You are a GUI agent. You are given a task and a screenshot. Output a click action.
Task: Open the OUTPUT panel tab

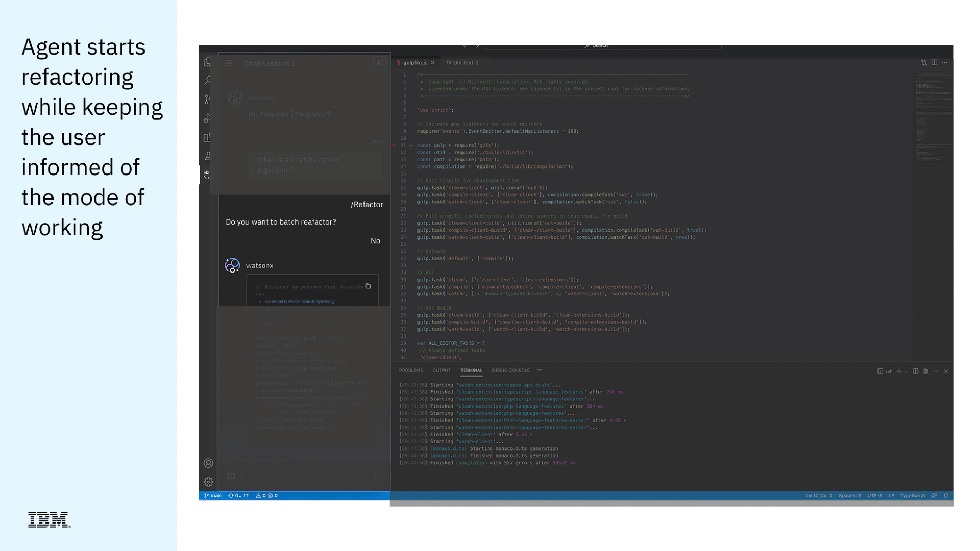coord(441,370)
